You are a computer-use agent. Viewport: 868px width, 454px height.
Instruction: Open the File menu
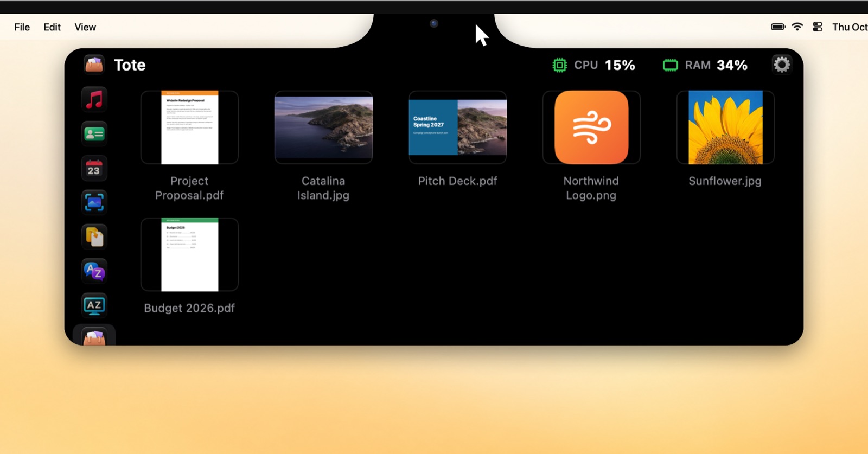click(x=22, y=27)
